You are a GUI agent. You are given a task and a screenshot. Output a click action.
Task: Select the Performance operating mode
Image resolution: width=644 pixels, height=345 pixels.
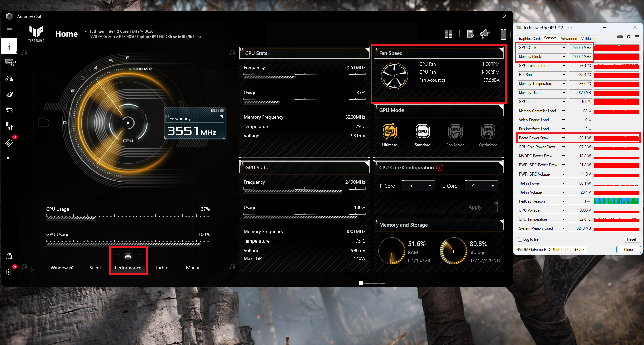point(128,268)
